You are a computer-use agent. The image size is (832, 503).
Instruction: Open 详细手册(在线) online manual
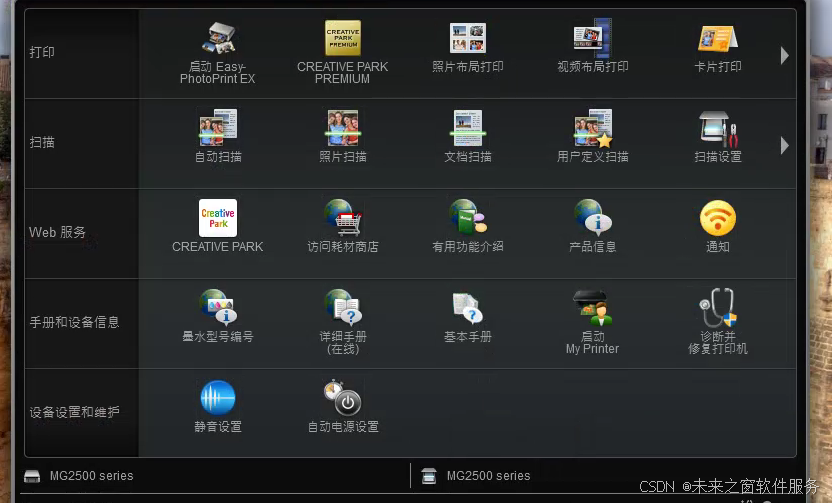(343, 322)
